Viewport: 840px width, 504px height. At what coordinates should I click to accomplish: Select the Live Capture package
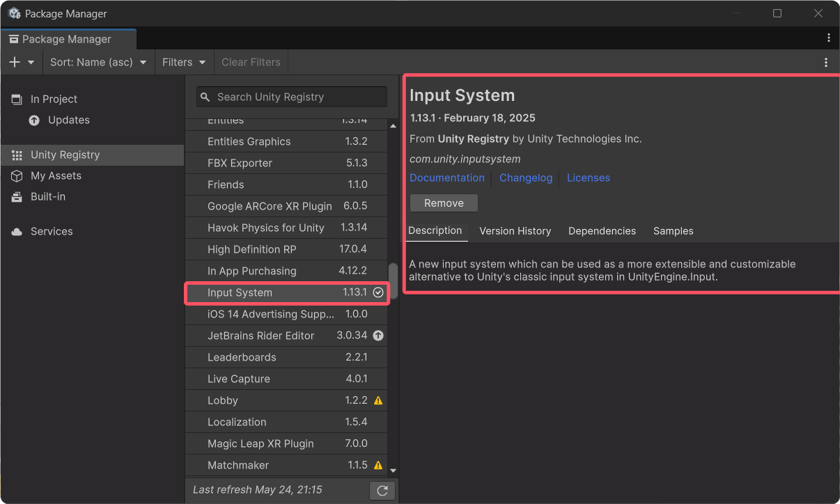[286, 379]
